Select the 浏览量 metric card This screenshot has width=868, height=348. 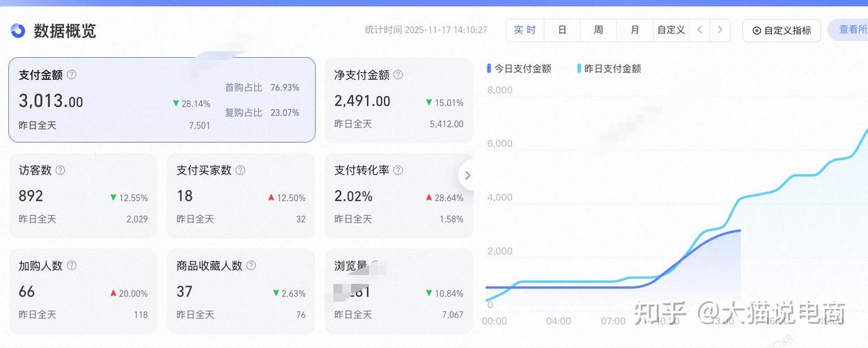coord(398,291)
